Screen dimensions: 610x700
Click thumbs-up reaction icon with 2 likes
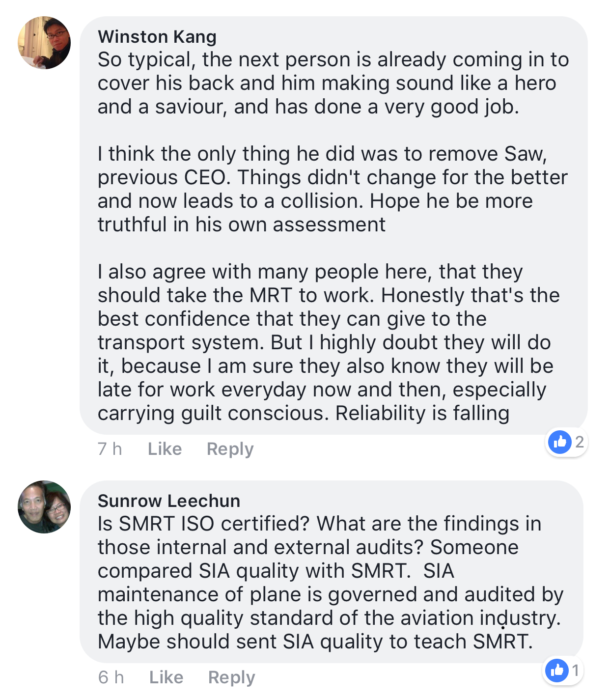click(x=560, y=442)
